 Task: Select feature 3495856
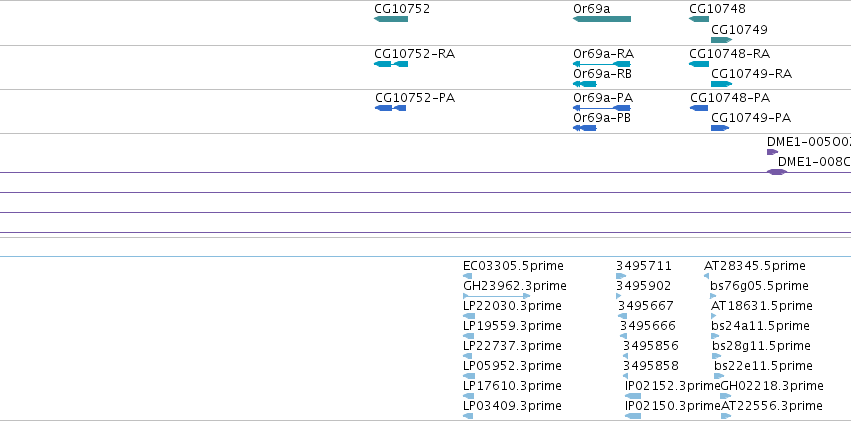(x=626, y=356)
